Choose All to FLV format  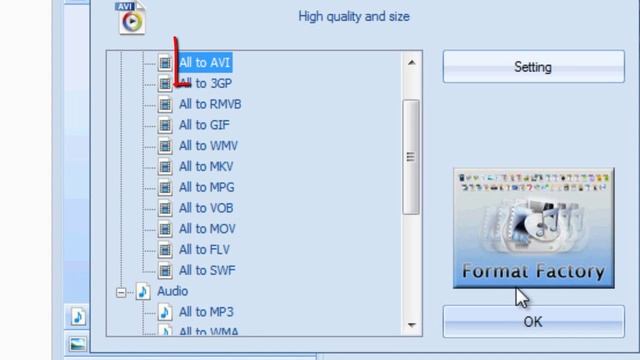pyautogui.click(x=204, y=249)
